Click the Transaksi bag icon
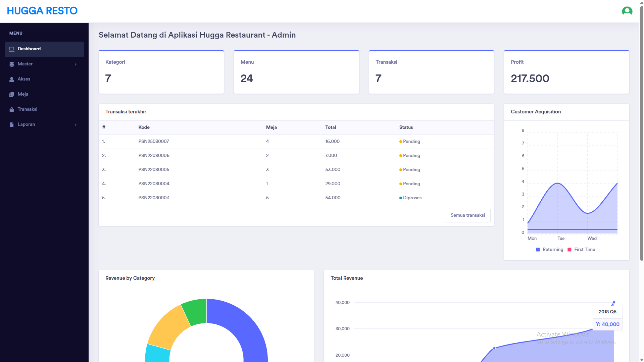The height and width of the screenshot is (362, 644). [12, 109]
